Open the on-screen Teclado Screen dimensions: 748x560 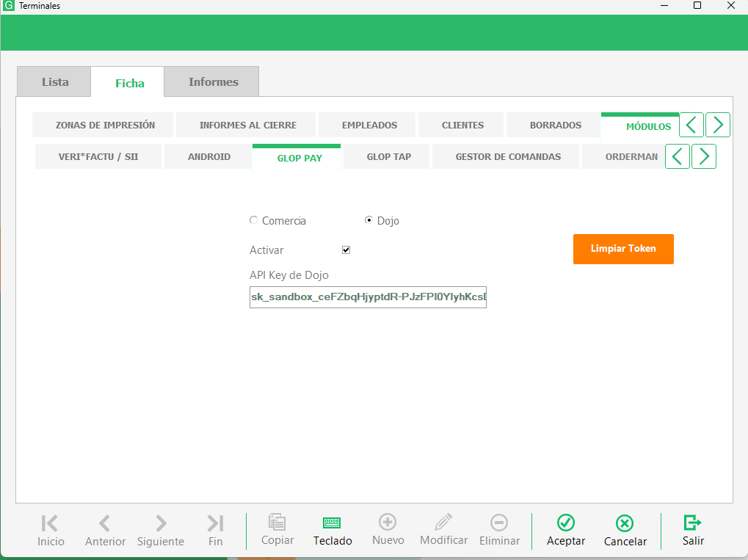332,531
